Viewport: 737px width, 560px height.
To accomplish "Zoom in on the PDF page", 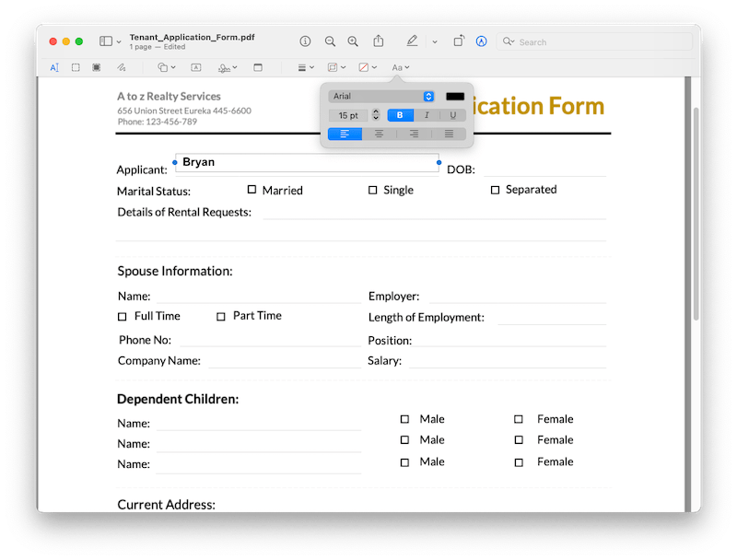I will point(353,41).
